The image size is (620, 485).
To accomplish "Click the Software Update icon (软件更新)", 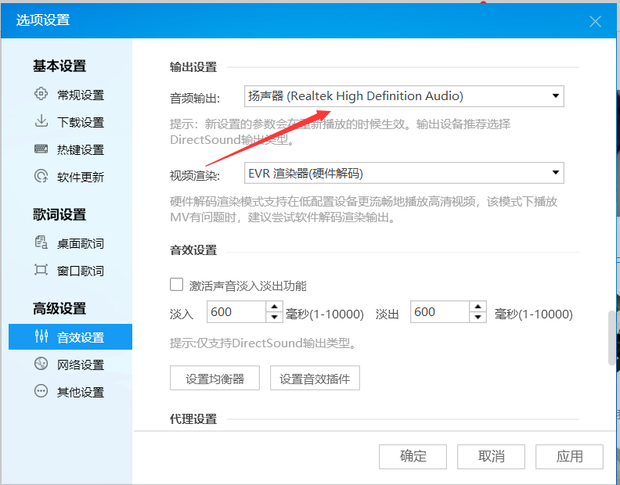I will point(41,177).
